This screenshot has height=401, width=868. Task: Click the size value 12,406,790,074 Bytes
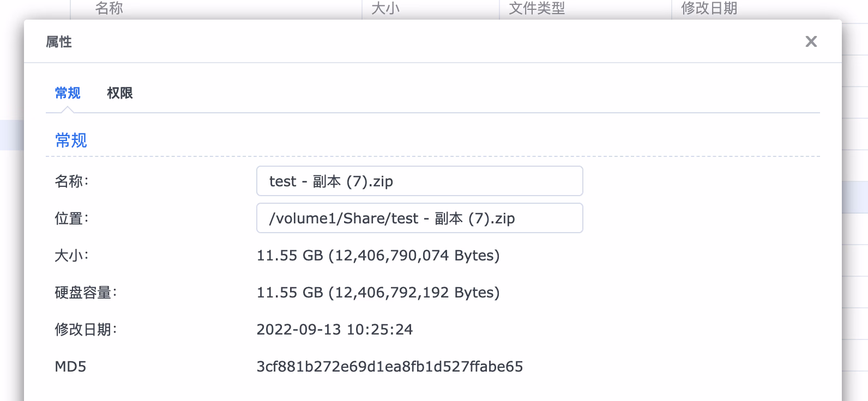tap(378, 255)
